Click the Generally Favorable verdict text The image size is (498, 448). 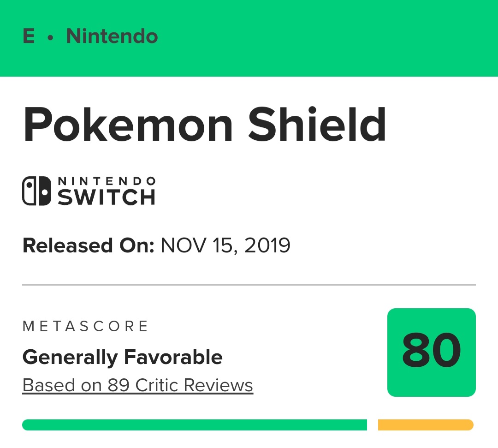point(122,357)
